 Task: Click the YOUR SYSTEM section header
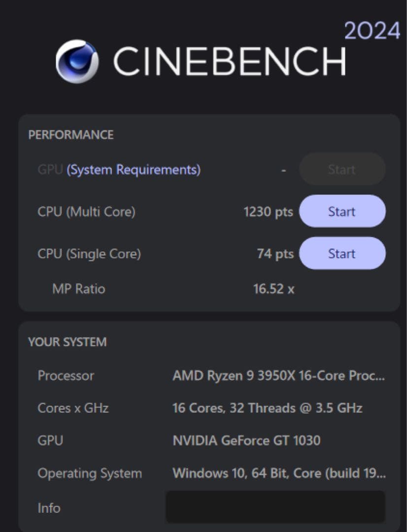(67, 341)
